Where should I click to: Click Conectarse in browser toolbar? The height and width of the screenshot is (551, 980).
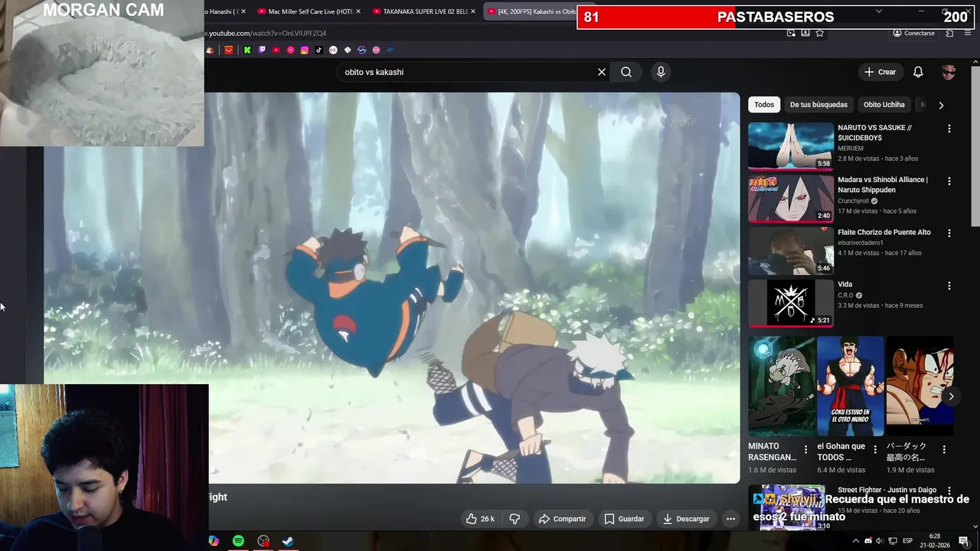pos(913,33)
